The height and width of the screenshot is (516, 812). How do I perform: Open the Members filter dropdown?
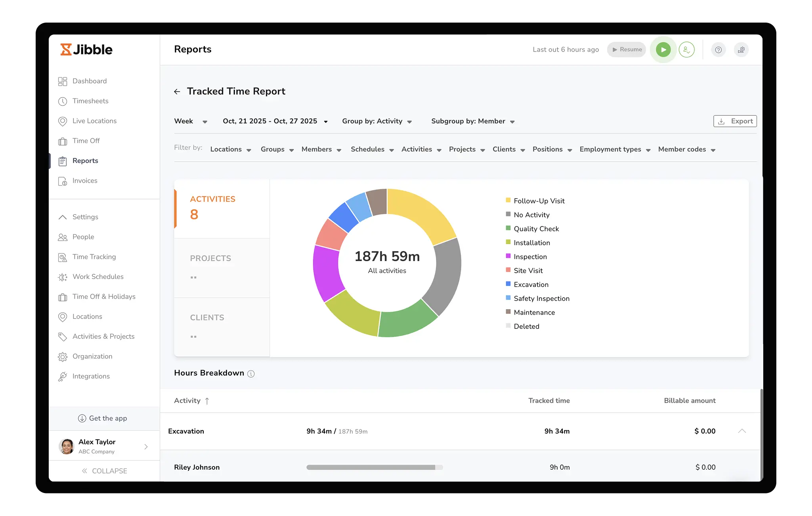[321, 149]
